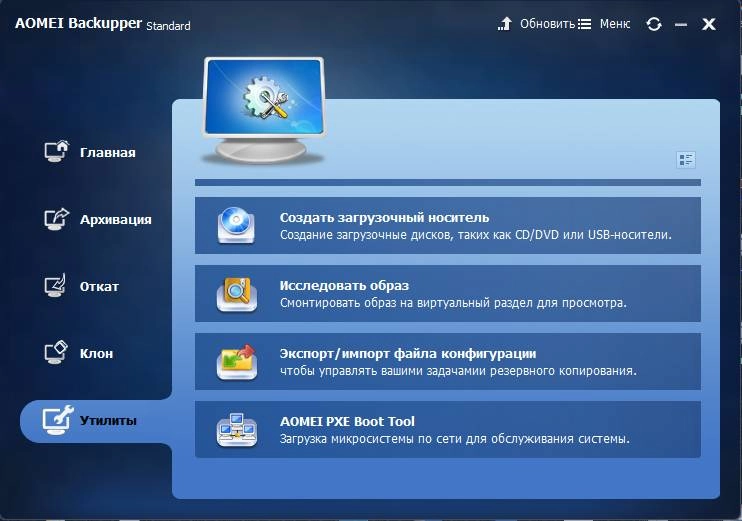This screenshot has height=521, width=742.
Task: Click the description starting Загрузка микросистемы
Action: pyautogui.click(x=455, y=439)
